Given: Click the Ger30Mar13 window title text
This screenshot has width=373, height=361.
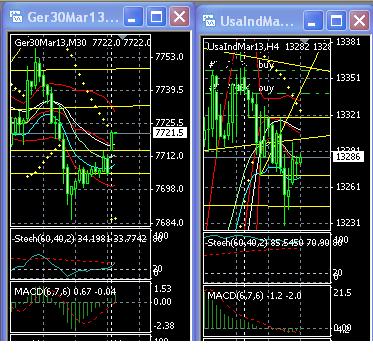Looking at the screenshot, I should (x=73, y=17).
